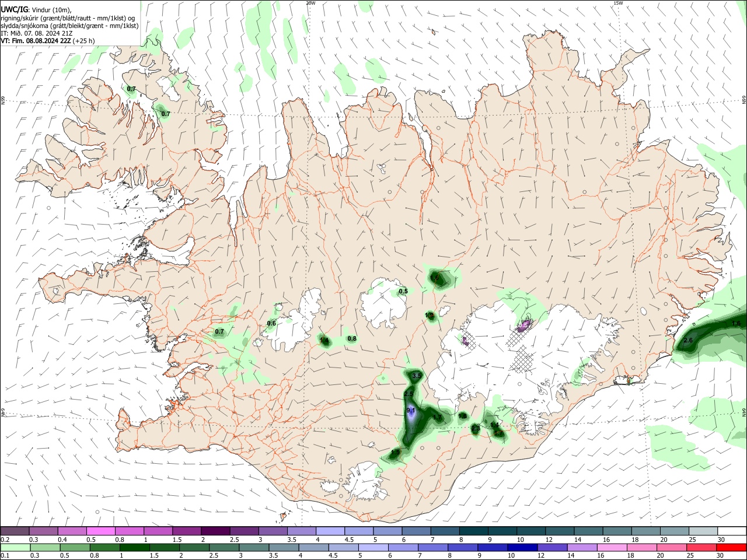Select the 0.8 value on the map
Image resolution: width=747 pixels, height=560 pixels.
coord(352,338)
